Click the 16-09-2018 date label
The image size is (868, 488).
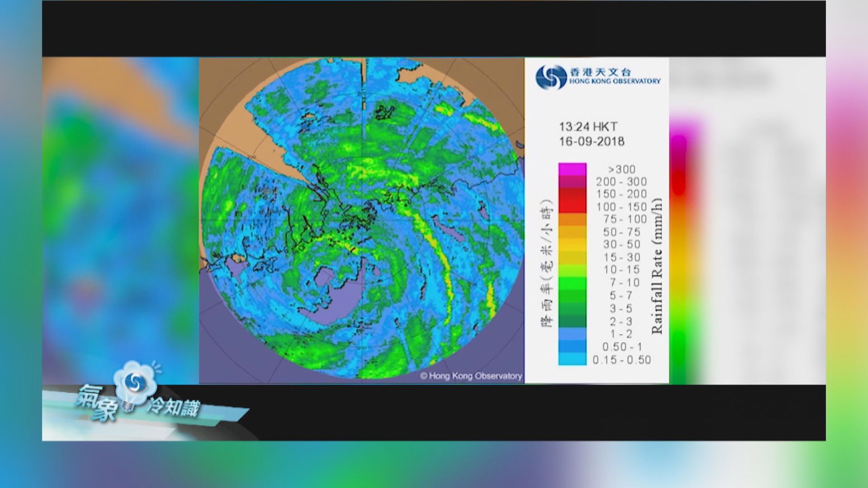(x=592, y=141)
